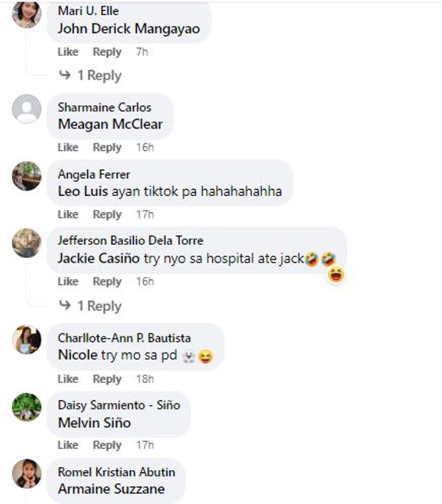Open tagged profile John Derick Mangayao
Viewport: 442px width, 504px height.
click(x=129, y=29)
